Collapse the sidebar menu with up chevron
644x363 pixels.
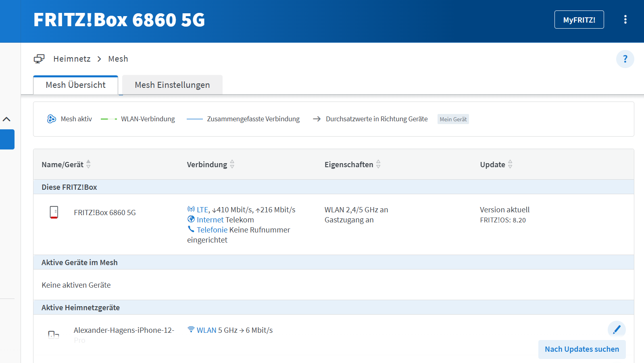[6, 119]
